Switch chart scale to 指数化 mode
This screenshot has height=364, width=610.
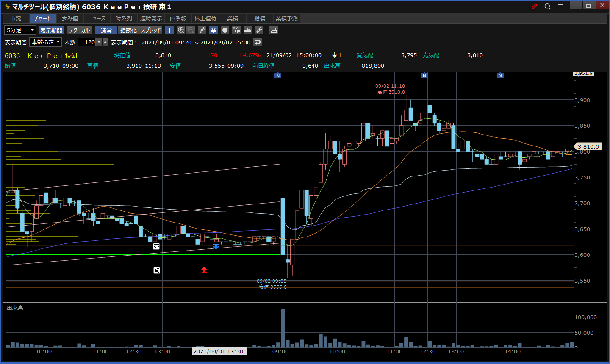tap(128, 30)
